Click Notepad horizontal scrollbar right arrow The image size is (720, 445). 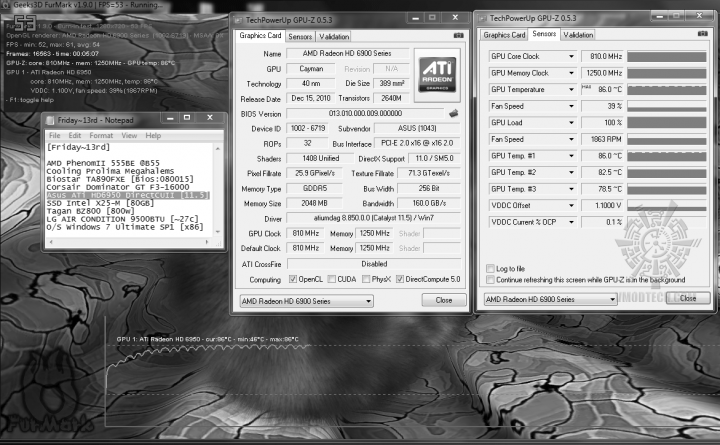point(207,242)
